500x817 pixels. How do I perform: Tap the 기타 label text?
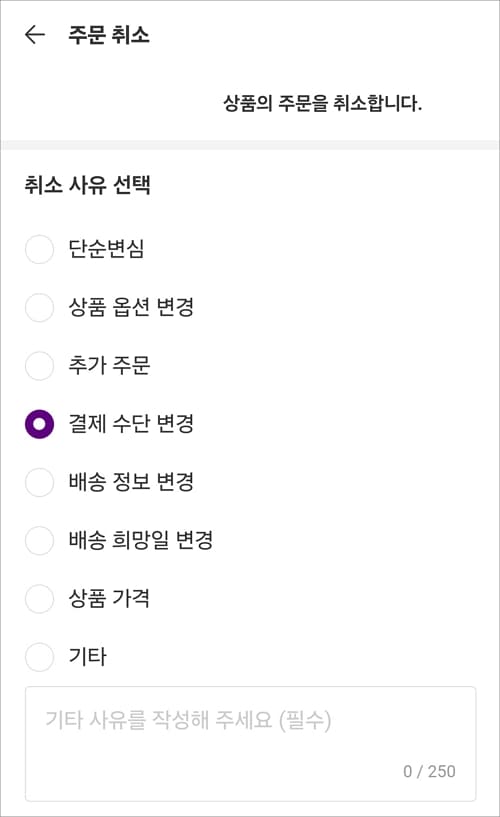(88, 656)
